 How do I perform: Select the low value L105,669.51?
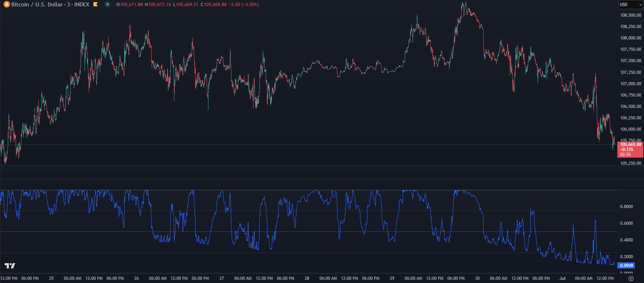[x=186, y=5]
